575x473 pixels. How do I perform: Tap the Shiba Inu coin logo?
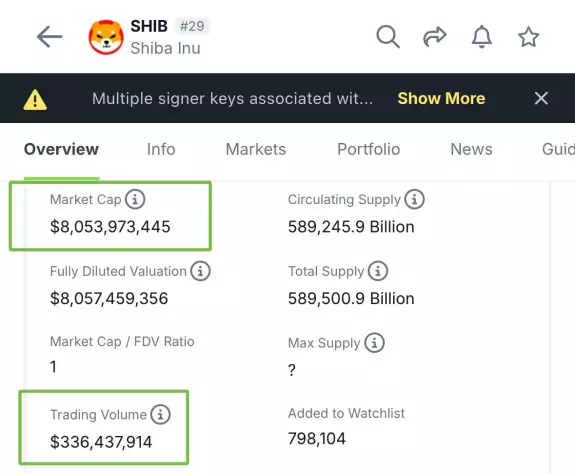click(106, 37)
